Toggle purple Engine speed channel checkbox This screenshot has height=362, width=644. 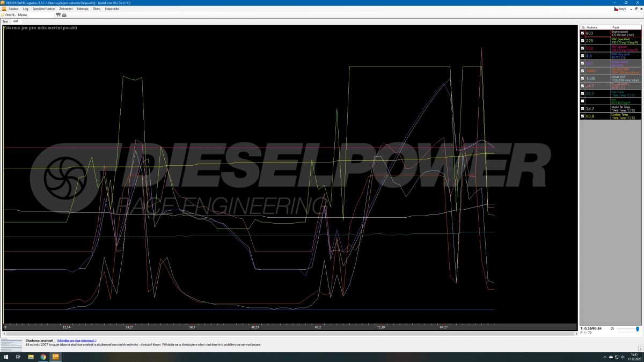pos(583,63)
